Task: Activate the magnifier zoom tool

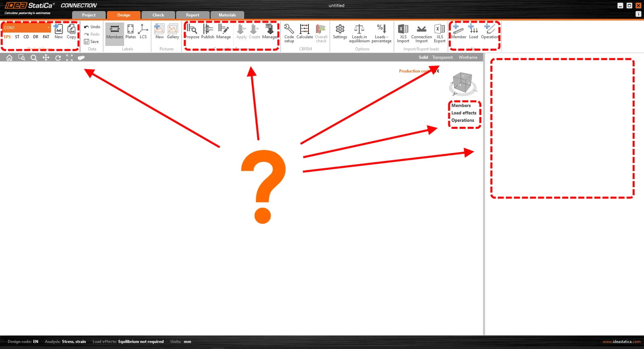Action: coord(34,58)
